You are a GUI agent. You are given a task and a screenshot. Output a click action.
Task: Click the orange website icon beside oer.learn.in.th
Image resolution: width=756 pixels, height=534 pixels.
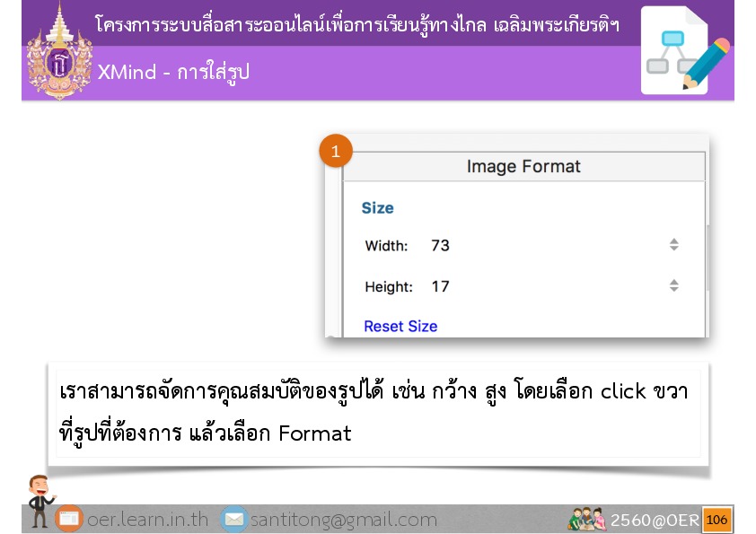(x=68, y=520)
